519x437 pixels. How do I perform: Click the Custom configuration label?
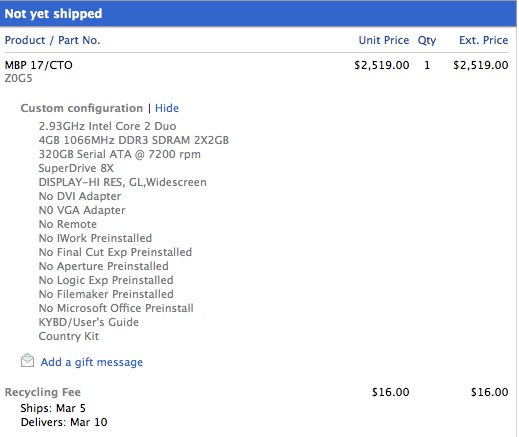click(82, 108)
